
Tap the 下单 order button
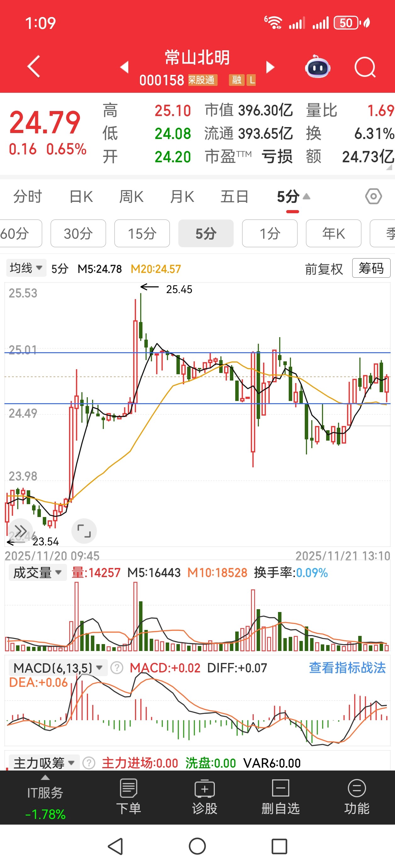click(x=128, y=797)
